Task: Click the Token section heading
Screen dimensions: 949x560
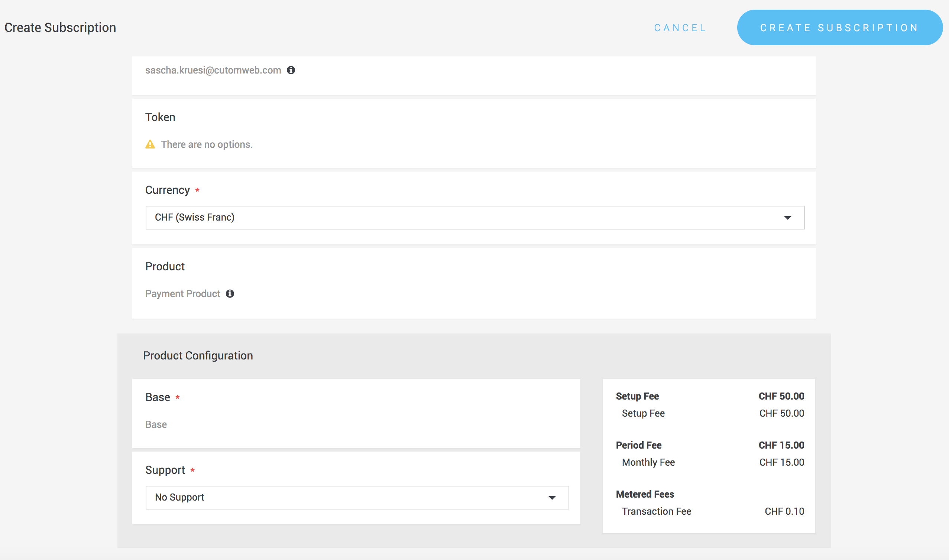Action: [x=160, y=117]
